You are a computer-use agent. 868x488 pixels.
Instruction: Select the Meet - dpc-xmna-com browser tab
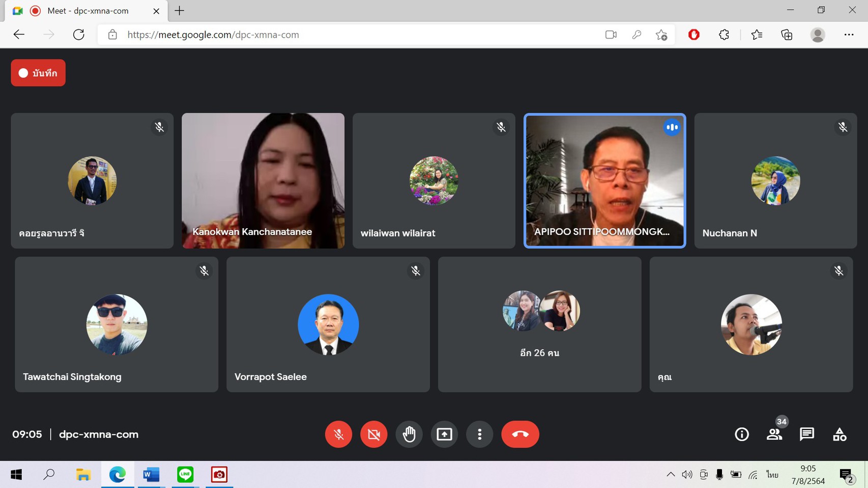(88, 11)
